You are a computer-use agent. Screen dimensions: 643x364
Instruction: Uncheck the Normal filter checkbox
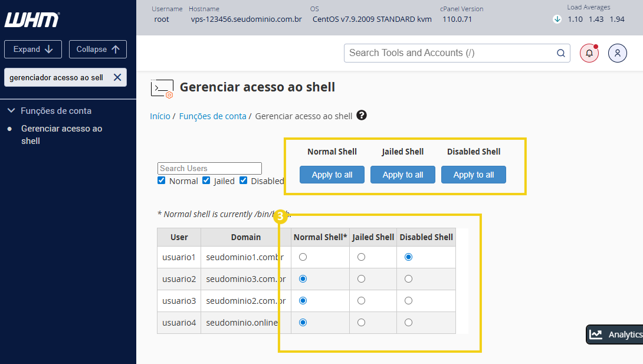[x=162, y=181]
